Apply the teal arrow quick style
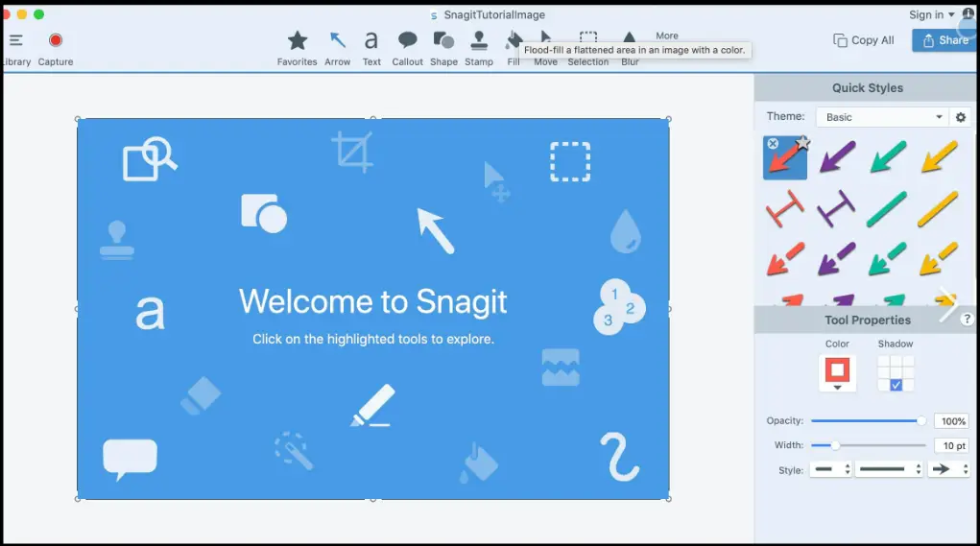 coord(888,156)
